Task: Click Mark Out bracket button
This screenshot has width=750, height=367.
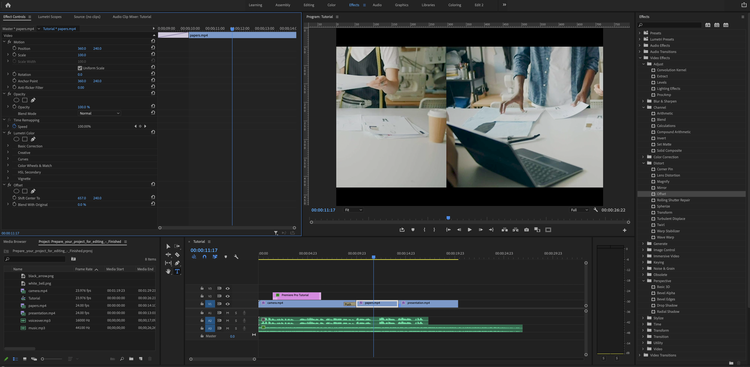Action: (434, 230)
